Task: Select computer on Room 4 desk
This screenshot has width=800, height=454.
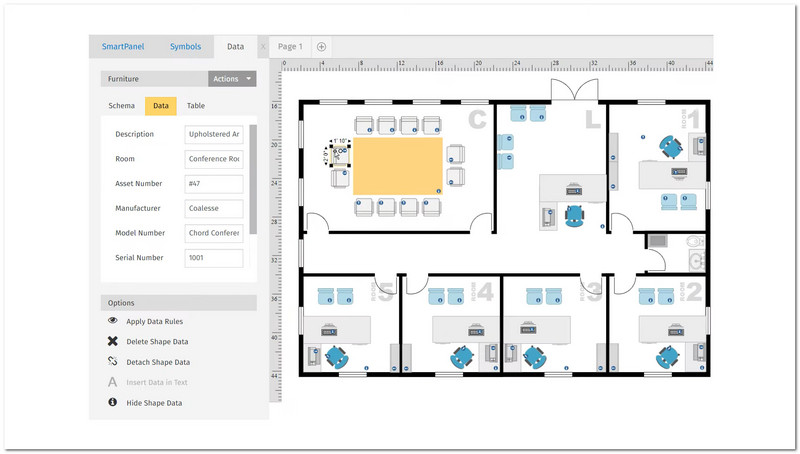Action: pyautogui.click(x=476, y=331)
